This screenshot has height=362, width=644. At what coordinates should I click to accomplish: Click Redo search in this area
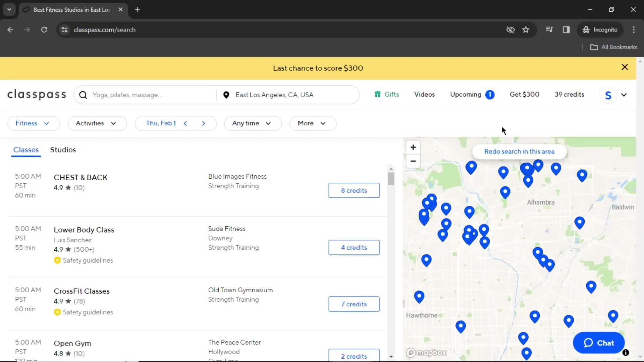click(519, 152)
